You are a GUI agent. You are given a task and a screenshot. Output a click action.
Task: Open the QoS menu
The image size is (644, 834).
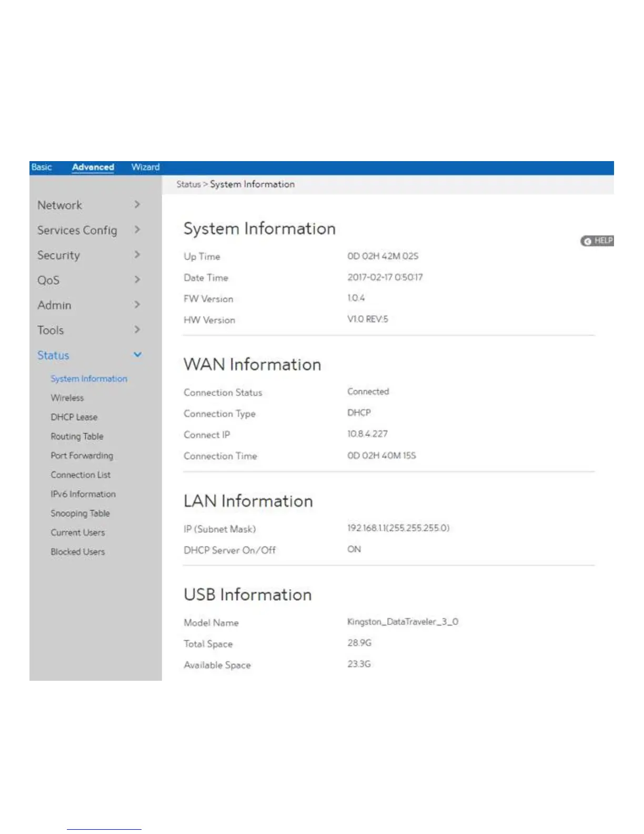(x=48, y=280)
